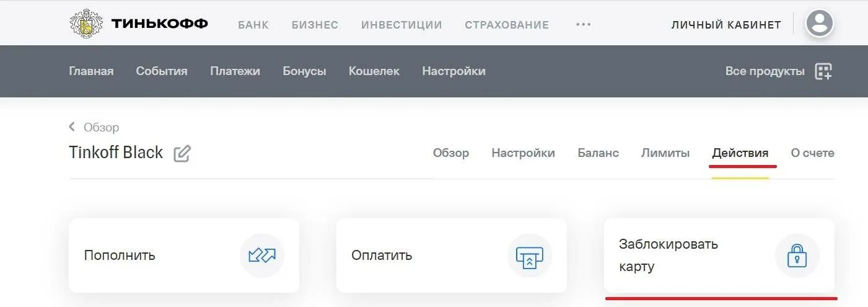Switch to the Обзор account tab

coord(451,153)
